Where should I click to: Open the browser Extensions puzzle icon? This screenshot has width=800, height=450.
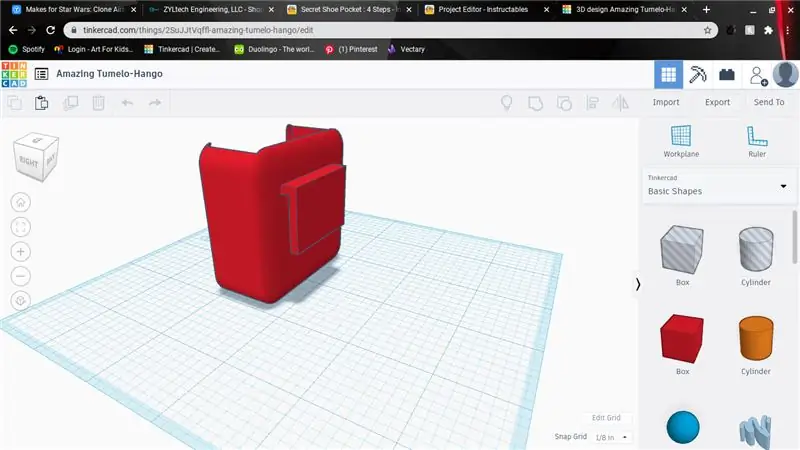[x=768, y=31]
